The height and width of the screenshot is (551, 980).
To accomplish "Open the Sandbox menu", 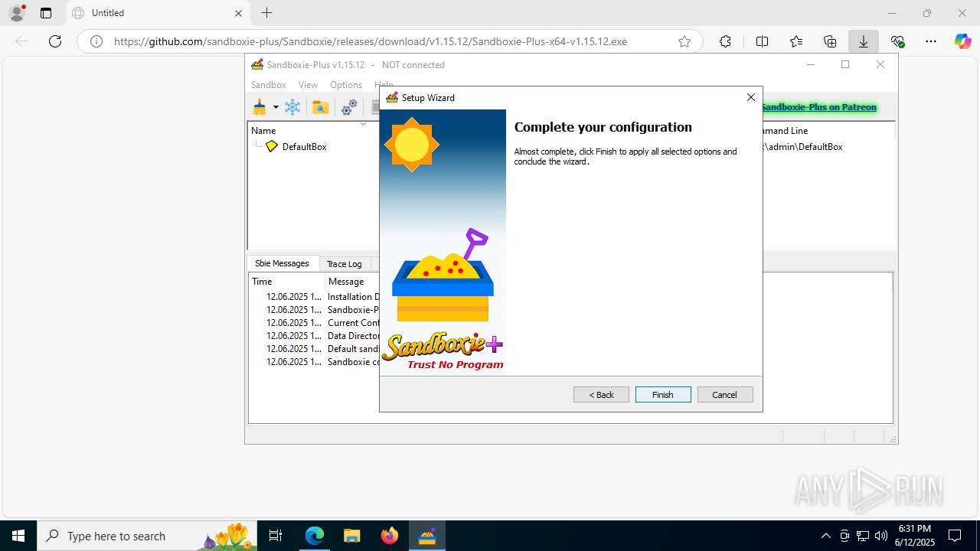I will point(268,85).
